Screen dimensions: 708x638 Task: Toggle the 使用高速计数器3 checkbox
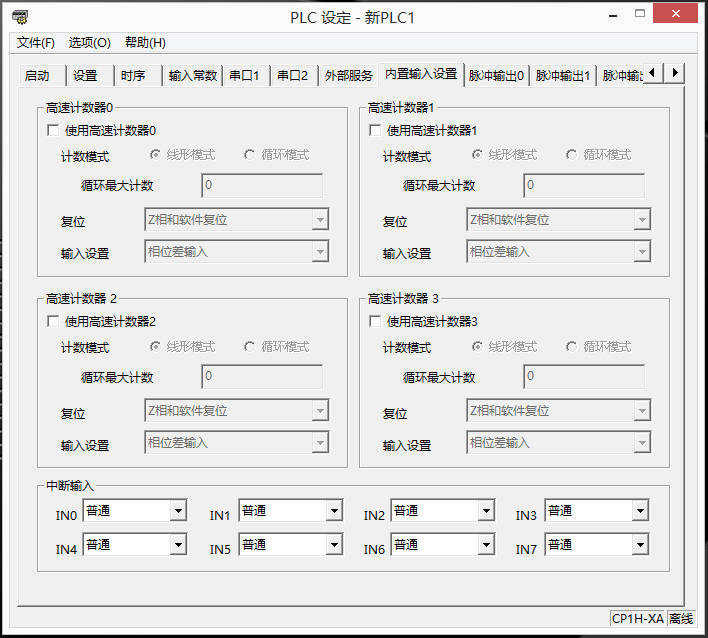(x=376, y=322)
